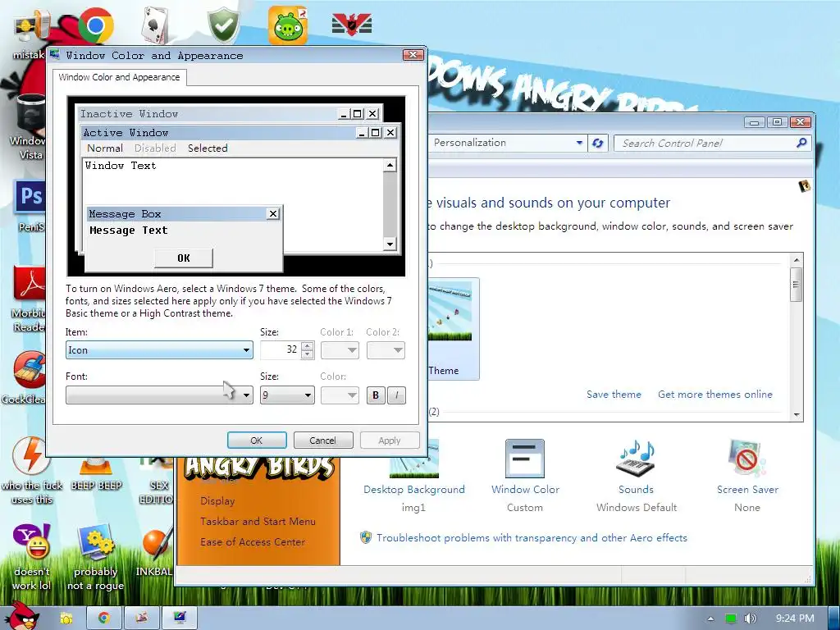Increase item Size with up spinner
The height and width of the screenshot is (630, 840).
coord(308,346)
